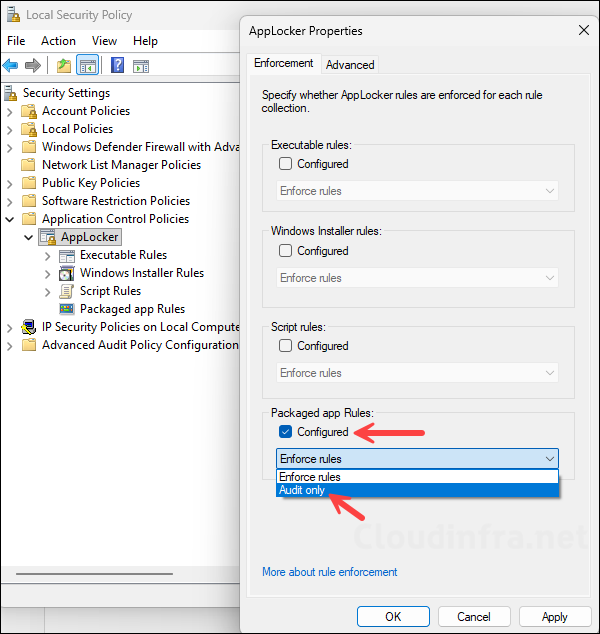Click the Windows Defender Firewall folder icon
Screen dimensions: 600x634
coord(28,147)
